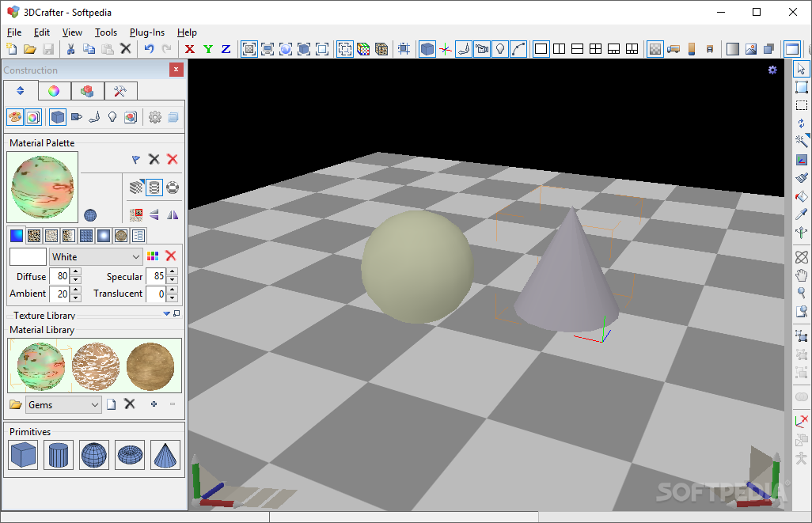812x523 pixels.
Task: Open the White color name dropdown
Action: click(135, 257)
